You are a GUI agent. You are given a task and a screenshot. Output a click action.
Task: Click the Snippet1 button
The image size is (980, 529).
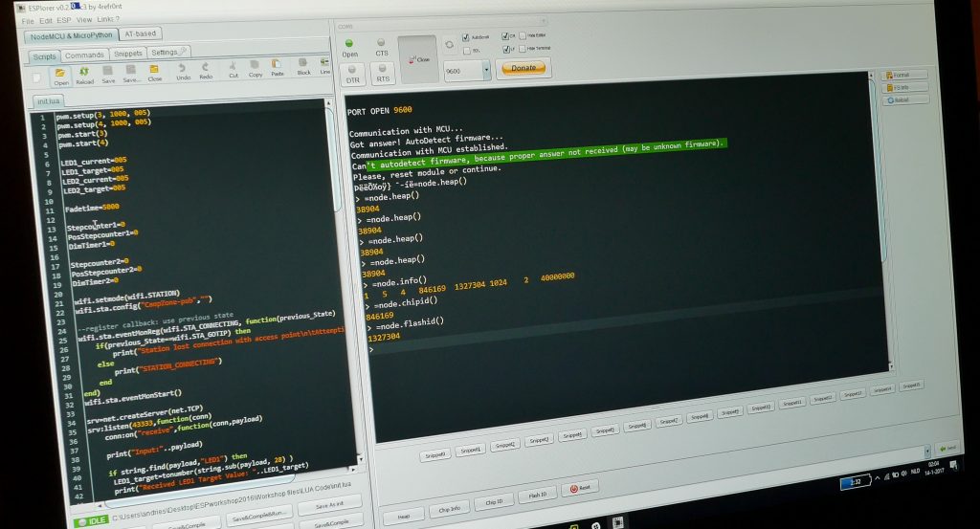[470, 451]
